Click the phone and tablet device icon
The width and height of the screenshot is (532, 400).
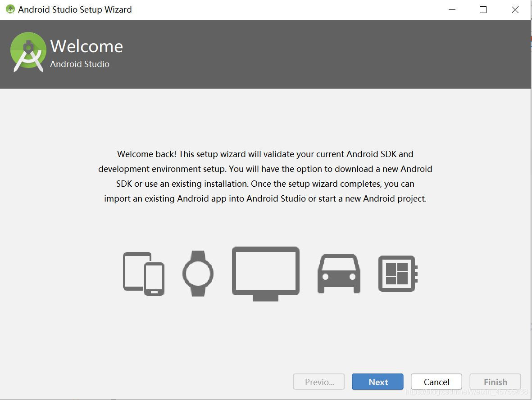point(144,274)
